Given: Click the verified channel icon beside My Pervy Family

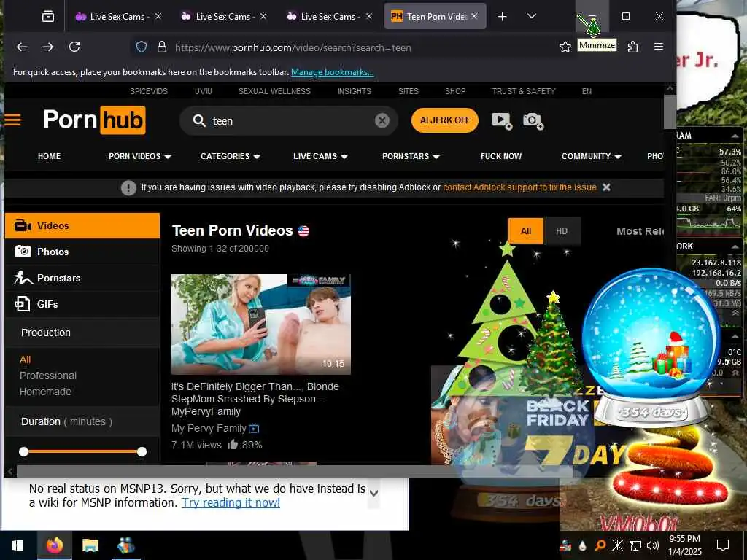Looking at the screenshot, I should pyautogui.click(x=255, y=429).
